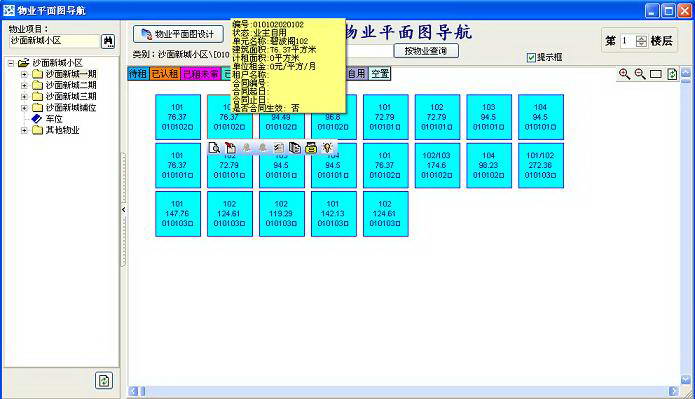Expand the 沙面新城二期 tree node
The height and width of the screenshot is (399, 695).
pyautogui.click(x=24, y=85)
